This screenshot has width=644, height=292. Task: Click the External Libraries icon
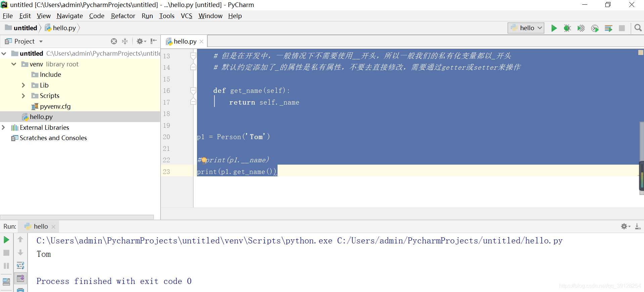pyautogui.click(x=14, y=127)
